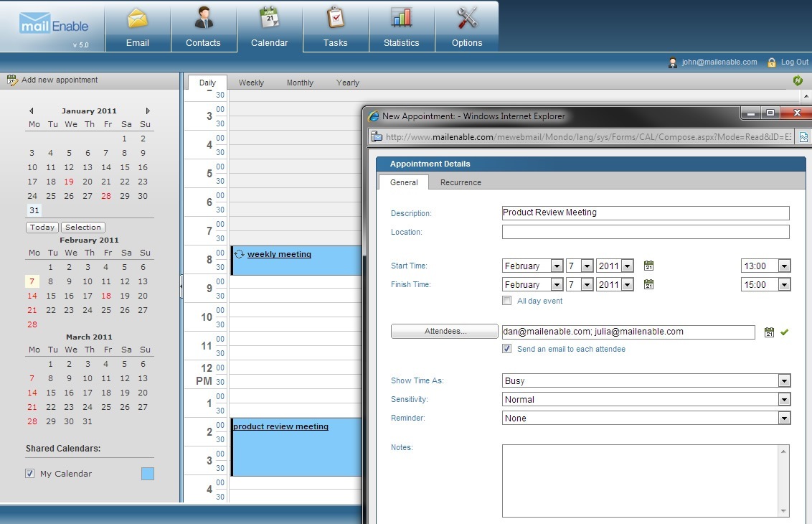Viewport: 812px width, 524px height.
Task: Open the 13:00 start hour dropdown
Action: tap(784, 266)
